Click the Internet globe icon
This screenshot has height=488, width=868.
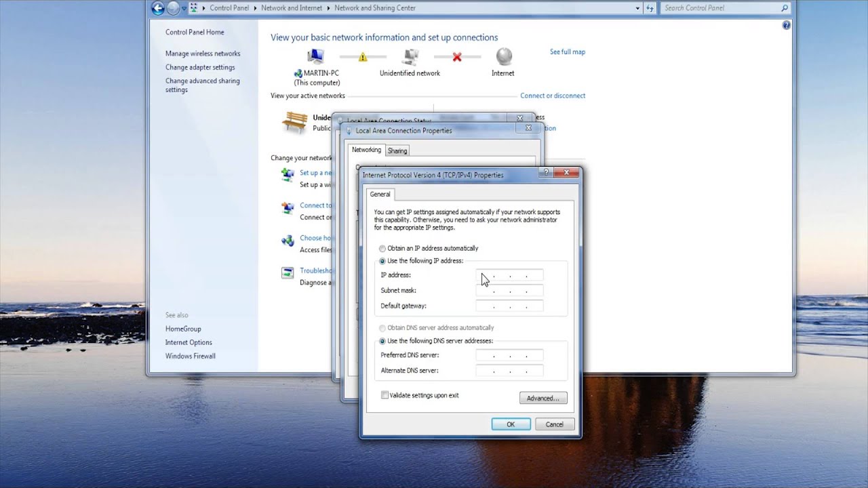click(x=504, y=56)
